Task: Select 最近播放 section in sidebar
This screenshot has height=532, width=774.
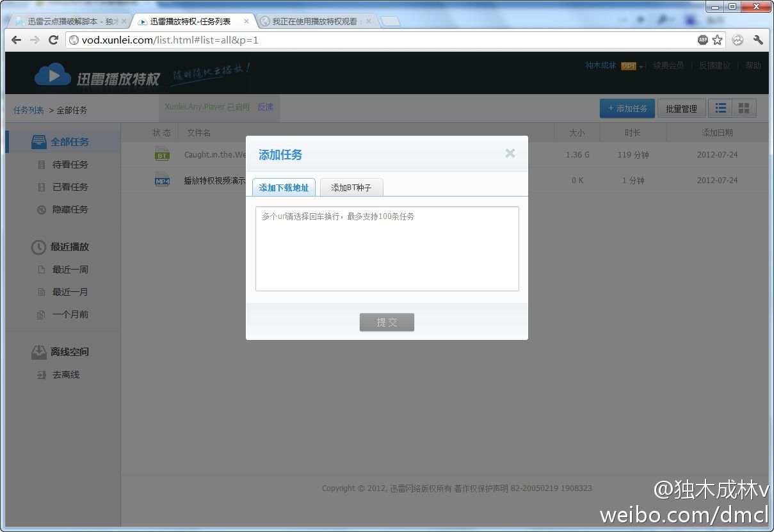Action: pyautogui.click(x=69, y=246)
